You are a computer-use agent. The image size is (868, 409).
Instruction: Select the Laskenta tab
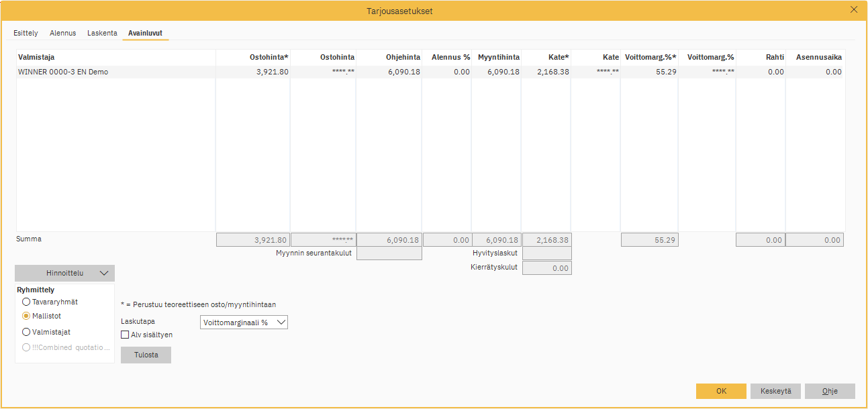pos(102,33)
